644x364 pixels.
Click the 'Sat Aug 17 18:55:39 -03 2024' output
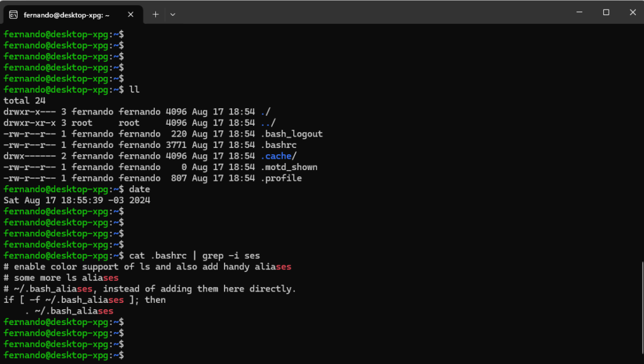coord(77,200)
